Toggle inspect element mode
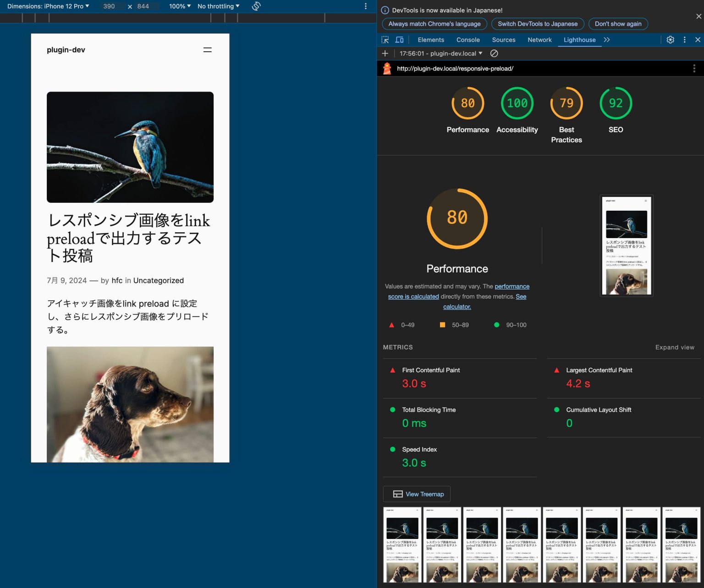The height and width of the screenshot is (588, 704). (385, 40)
